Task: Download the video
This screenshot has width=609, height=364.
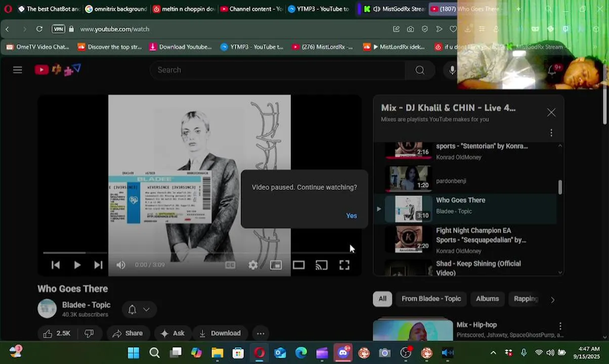Action: [220, 333]
